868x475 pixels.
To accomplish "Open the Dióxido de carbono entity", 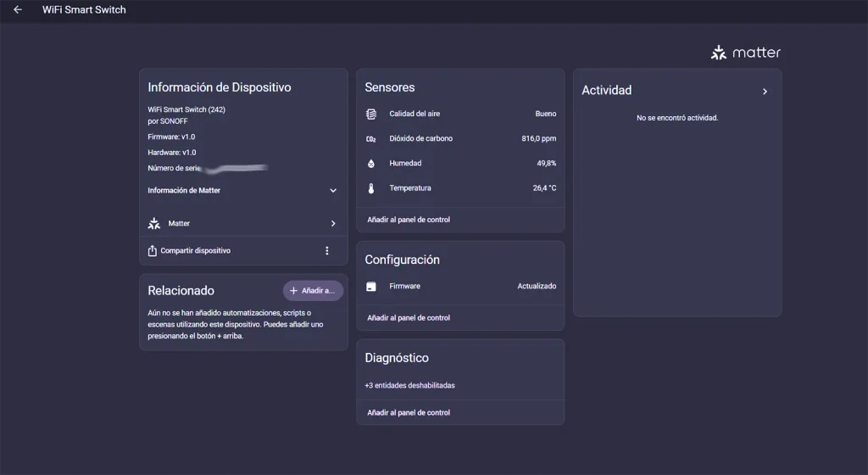I will (x=460, y=138).
